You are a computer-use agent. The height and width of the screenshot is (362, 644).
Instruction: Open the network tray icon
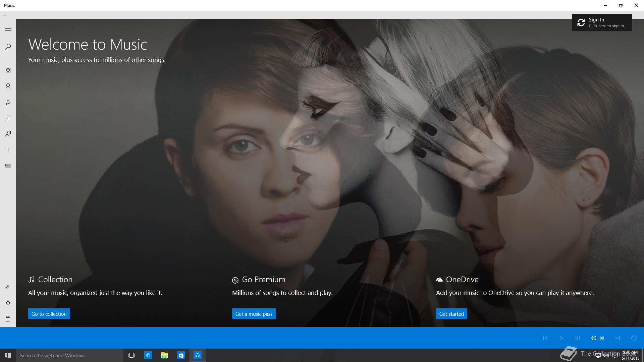(598, 355)
